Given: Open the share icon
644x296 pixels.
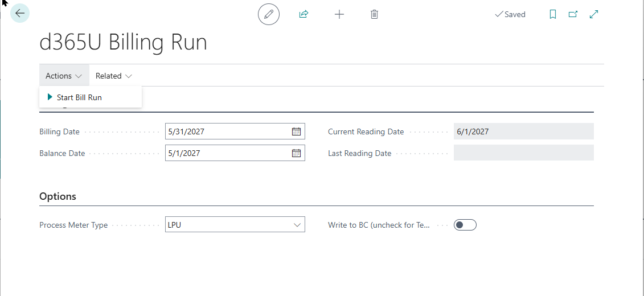Looking at the screenshot, I should [x=303, y=14].
